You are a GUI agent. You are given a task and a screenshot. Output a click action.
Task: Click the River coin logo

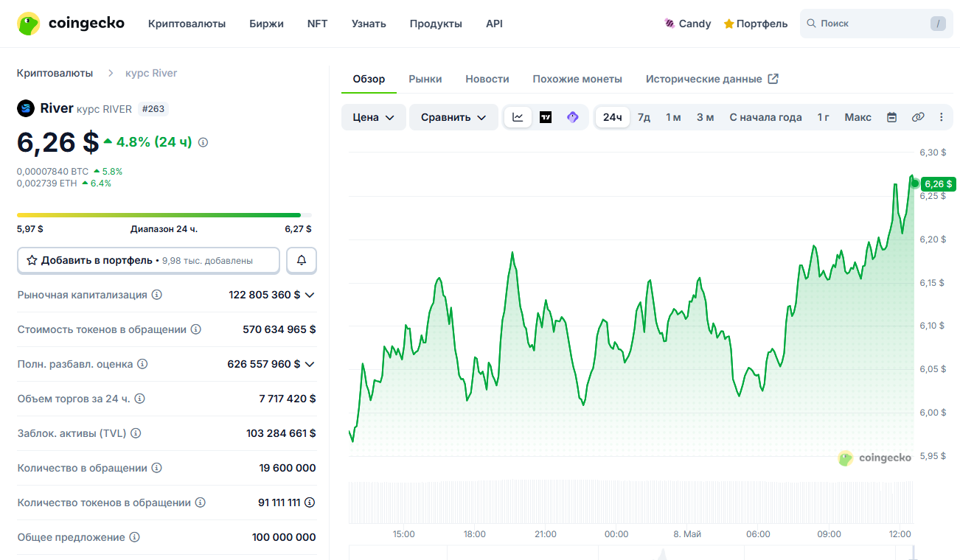tap(26, 108)
